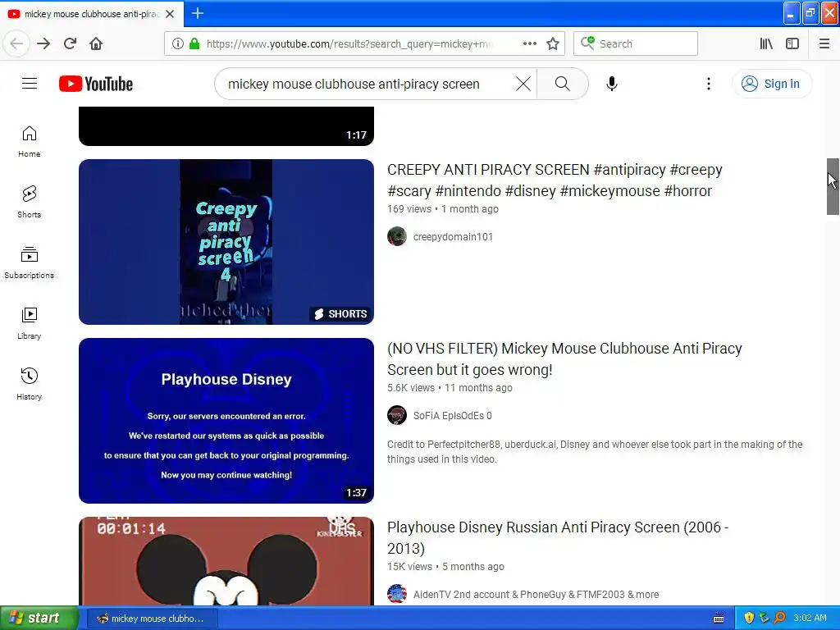Viewport: 840px width, 630px height.
Task: Open the browser home page
Action: tap(96, 43)
